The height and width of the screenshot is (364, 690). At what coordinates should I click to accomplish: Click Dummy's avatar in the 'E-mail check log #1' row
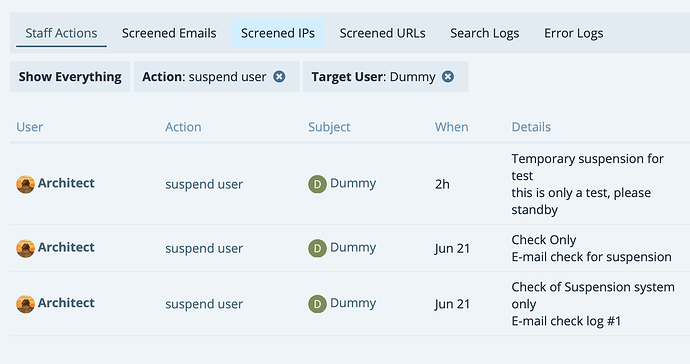[x=317, y=304]
